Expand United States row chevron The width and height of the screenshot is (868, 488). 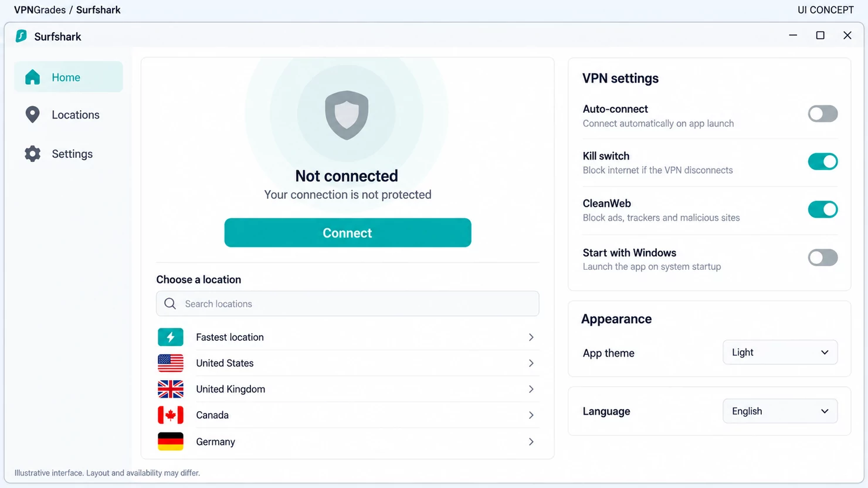[531, 363]
